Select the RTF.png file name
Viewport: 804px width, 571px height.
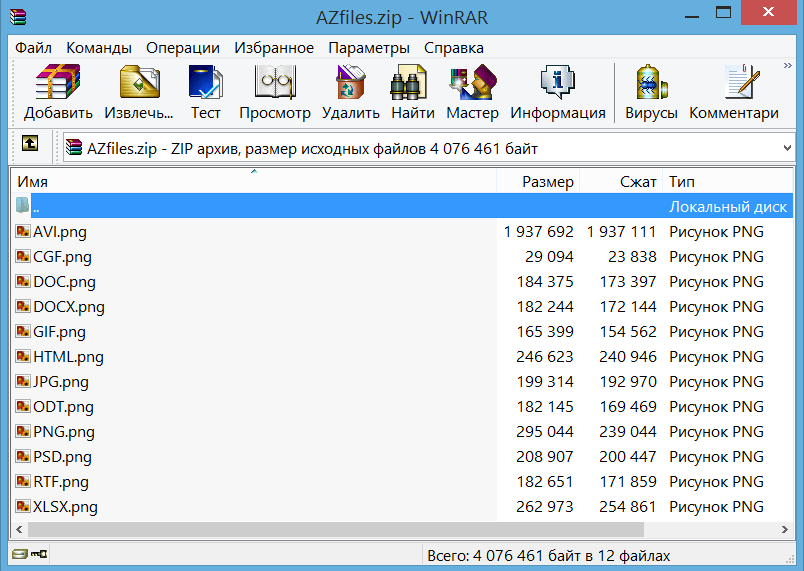61,482
